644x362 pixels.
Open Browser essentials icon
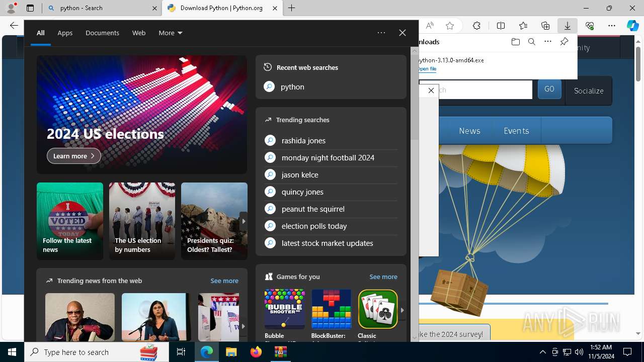pos(590,26)
